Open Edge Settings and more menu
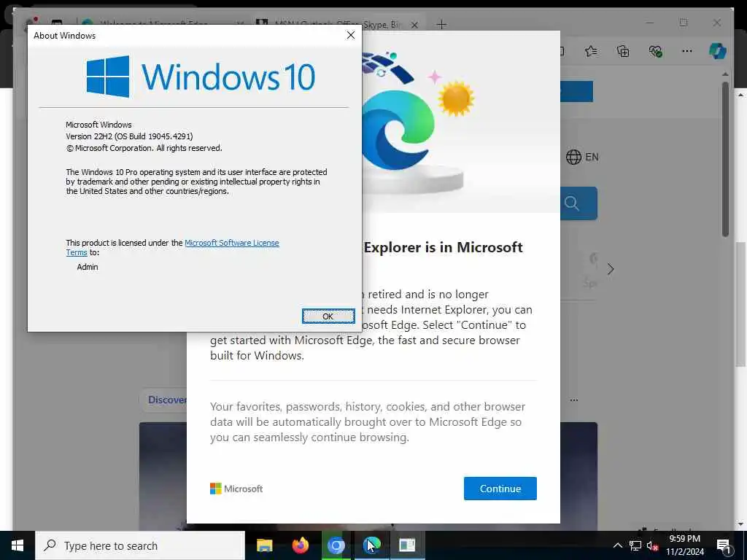This screenshot has width=747, height=560. 687,51
